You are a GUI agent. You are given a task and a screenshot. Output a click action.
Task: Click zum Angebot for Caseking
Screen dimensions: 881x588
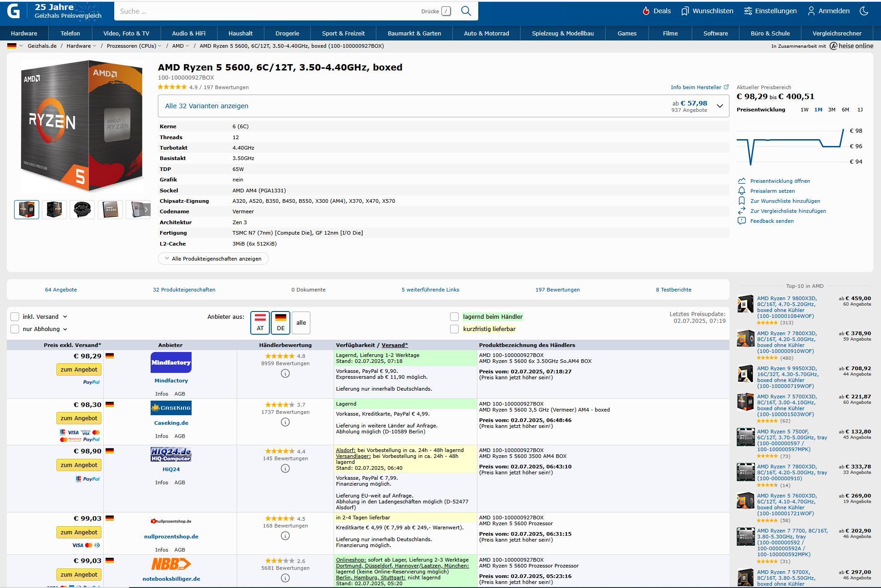79,418
